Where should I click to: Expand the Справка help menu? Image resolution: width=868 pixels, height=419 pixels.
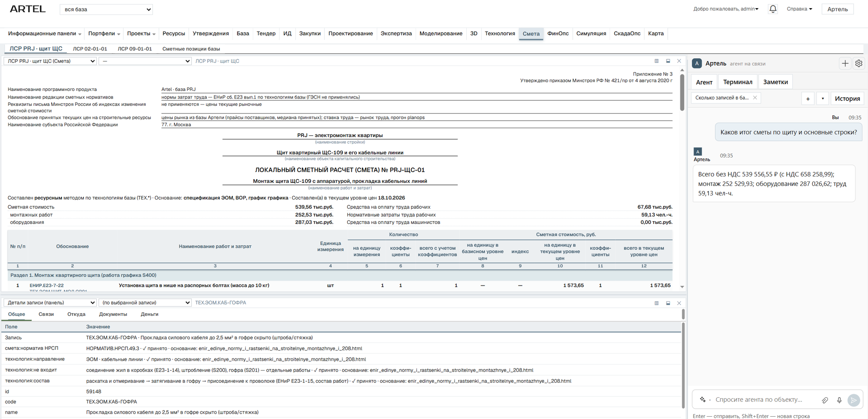click(x=799, y=9)
